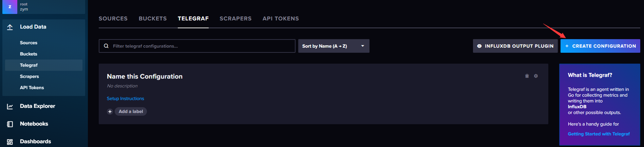Click the Notebooks sidebar icon
644x147 pixels.
[x=10, y=124]
